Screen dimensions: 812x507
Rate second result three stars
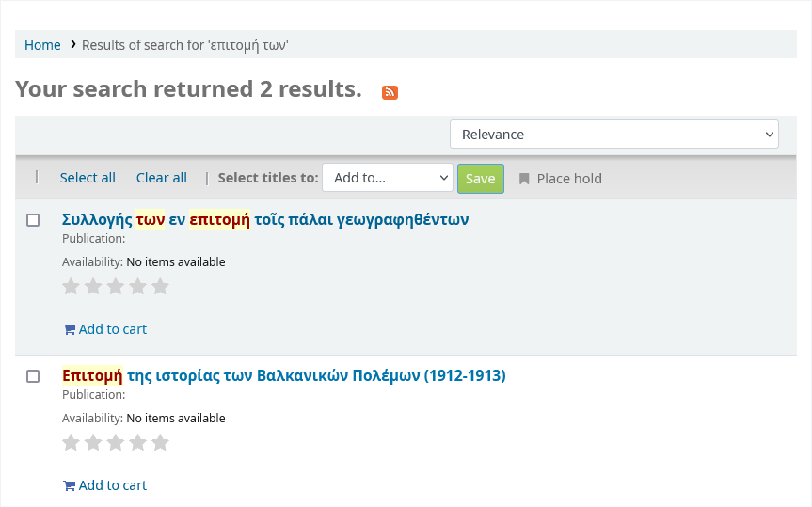point(116,443)
